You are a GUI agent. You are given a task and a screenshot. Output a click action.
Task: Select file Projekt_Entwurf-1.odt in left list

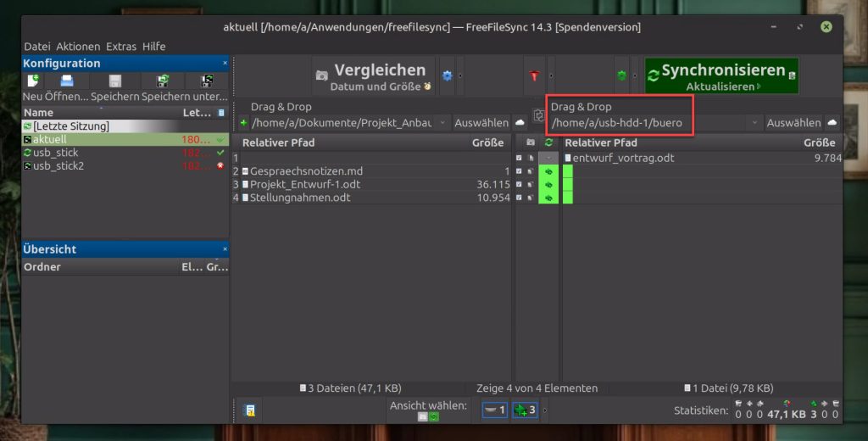(305, 185)
